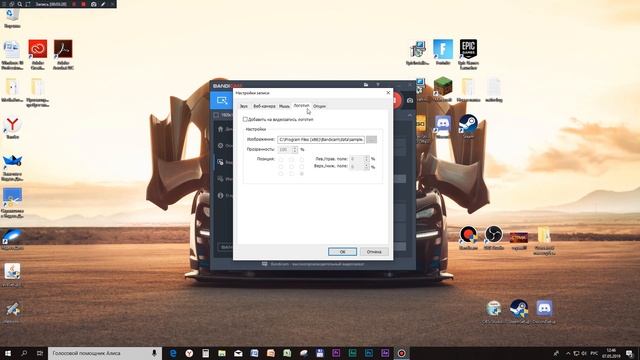Open the OBS Studio desktop shortcut

[x=493, y=238]
